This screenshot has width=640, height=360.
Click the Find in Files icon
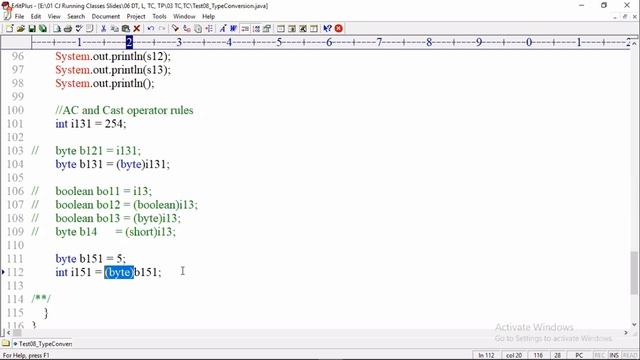[198, 29]
